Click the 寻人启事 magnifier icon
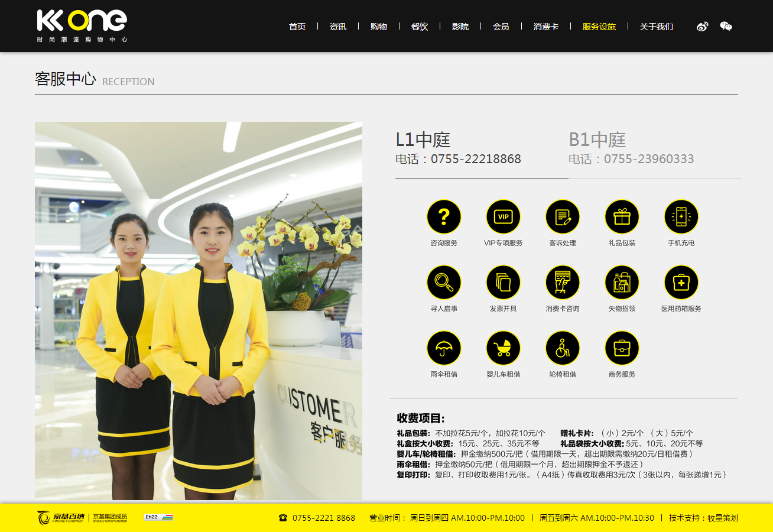773x532 pixels. 444,282
